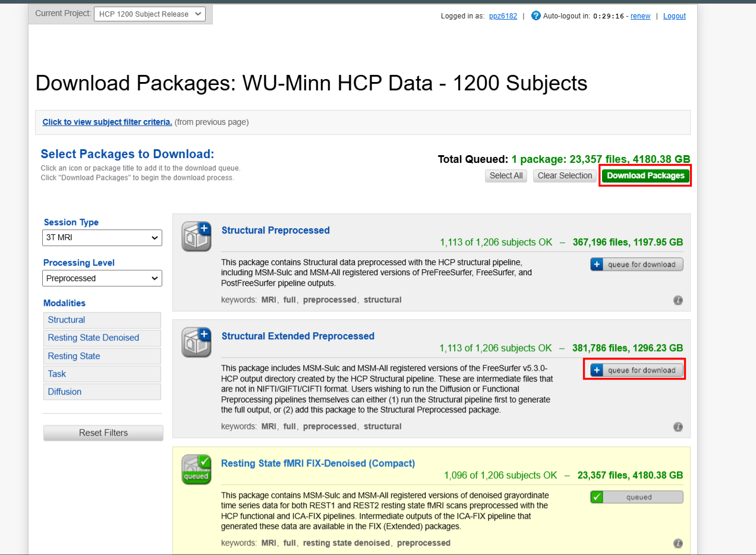Click the '1,096 of 1,206 subjects OK' text
This screenshot has height=555, width=756.
point(500,475)
